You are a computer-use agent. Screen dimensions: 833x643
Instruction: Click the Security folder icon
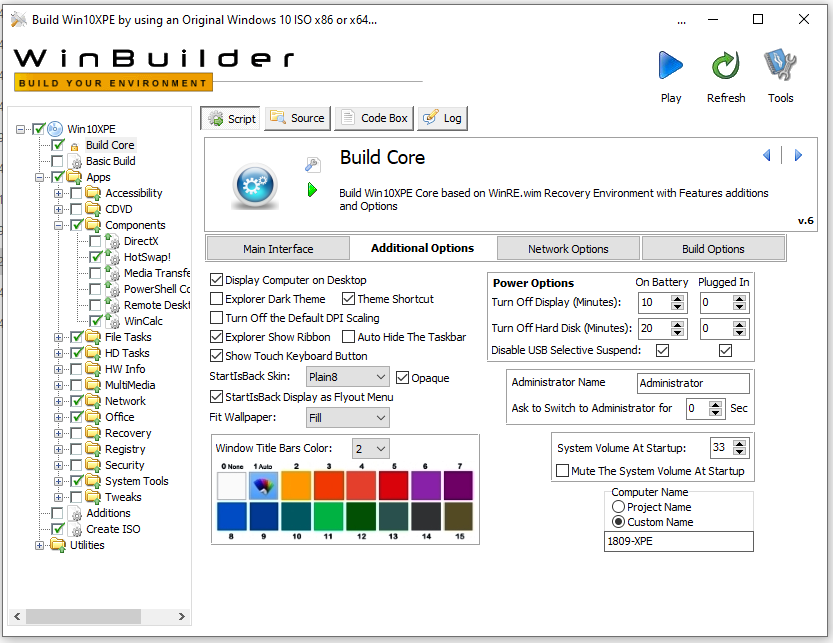(93, 464)
